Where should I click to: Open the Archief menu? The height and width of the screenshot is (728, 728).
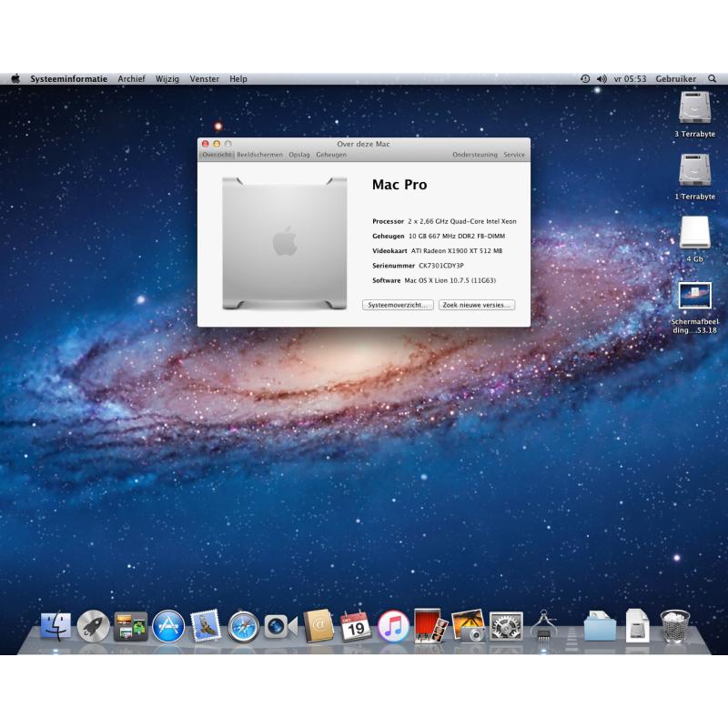(x=131, y=79)
